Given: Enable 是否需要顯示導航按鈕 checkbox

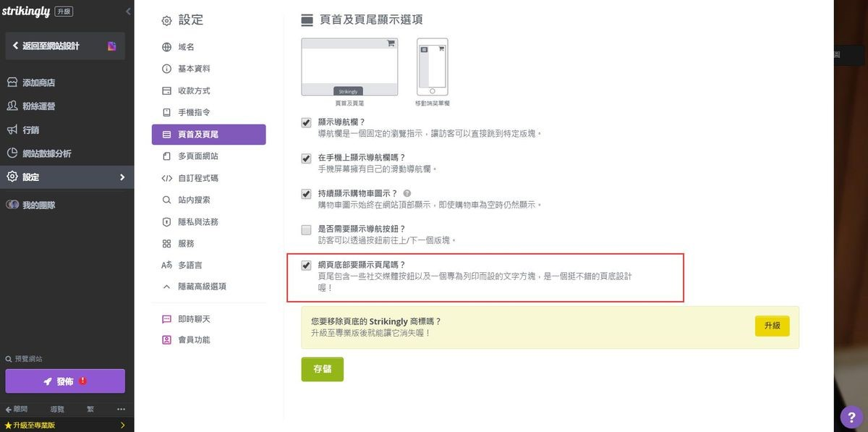Looking at the screenshot, I should tap(306, 229).
